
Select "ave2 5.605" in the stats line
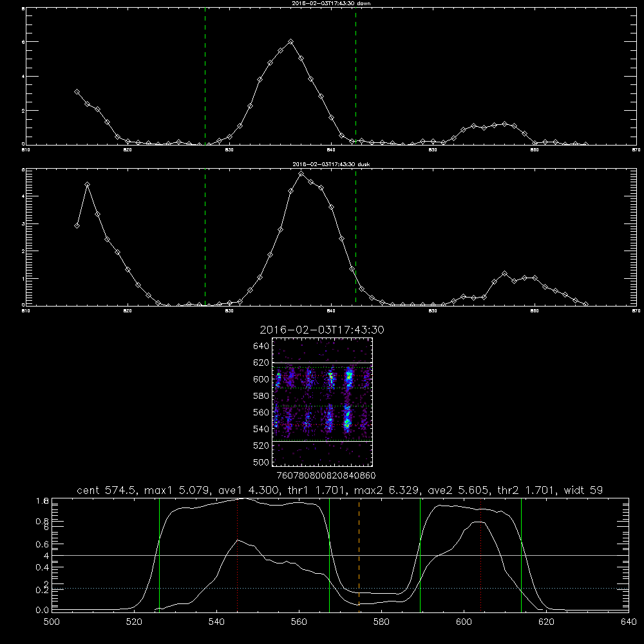458,490
